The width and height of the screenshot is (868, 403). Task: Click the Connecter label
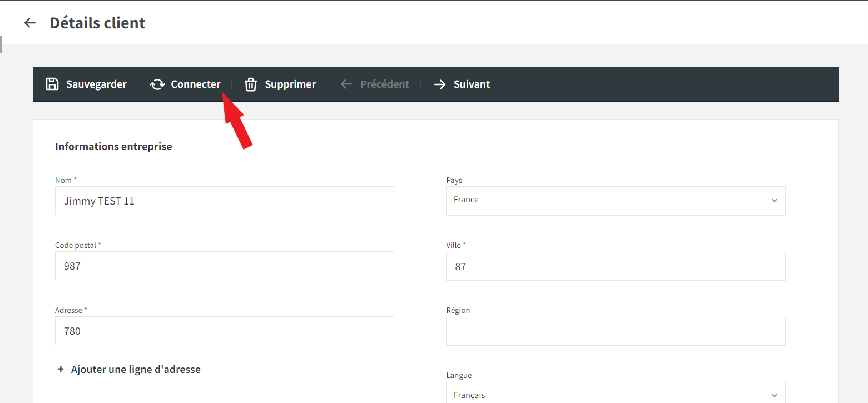[x=196, y=84]
